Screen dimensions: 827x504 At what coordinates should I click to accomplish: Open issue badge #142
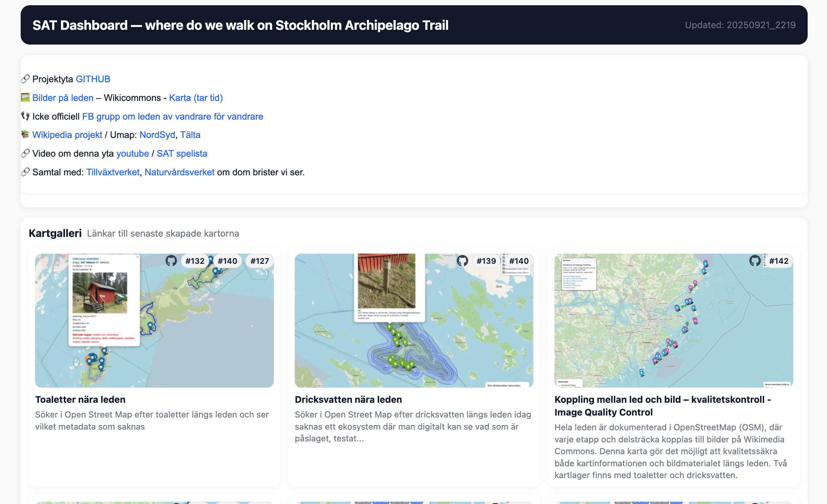[778, 261]
